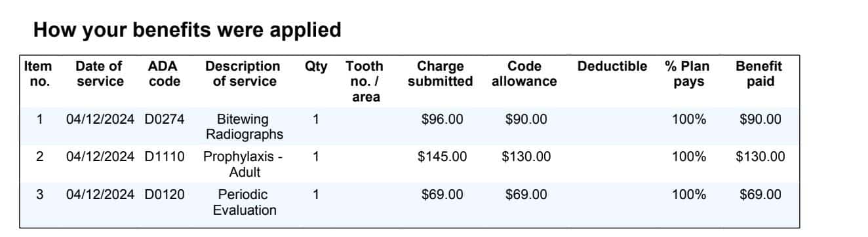Viewport: 868px width, 237px height.
Task: Select the 'Deductible' column header
Action: pyautogui.click(x=612, y=66)
